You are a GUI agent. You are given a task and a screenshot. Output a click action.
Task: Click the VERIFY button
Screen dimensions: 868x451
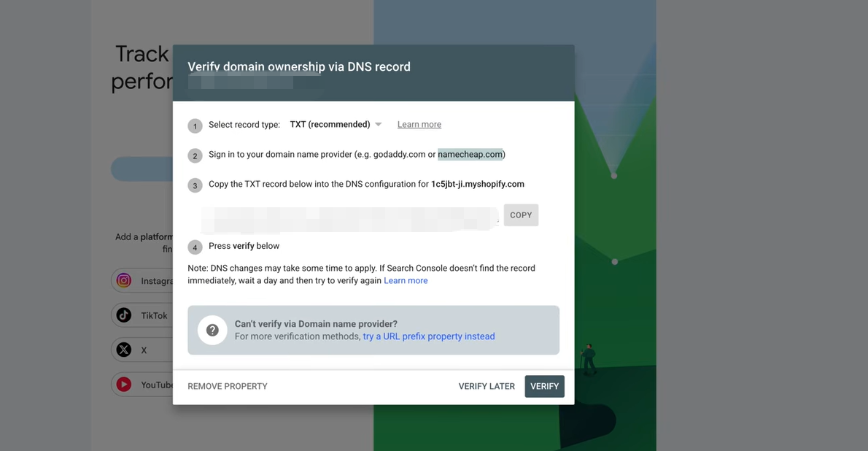[545, 386]
